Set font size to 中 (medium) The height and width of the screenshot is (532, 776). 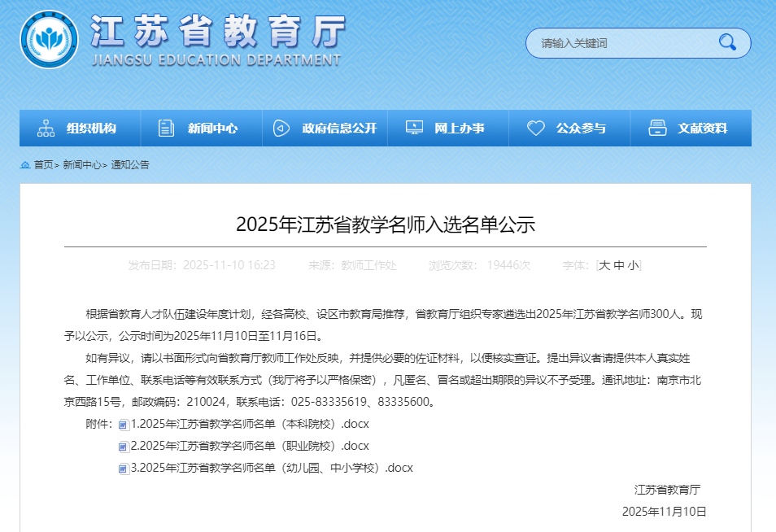pos(618,265)
